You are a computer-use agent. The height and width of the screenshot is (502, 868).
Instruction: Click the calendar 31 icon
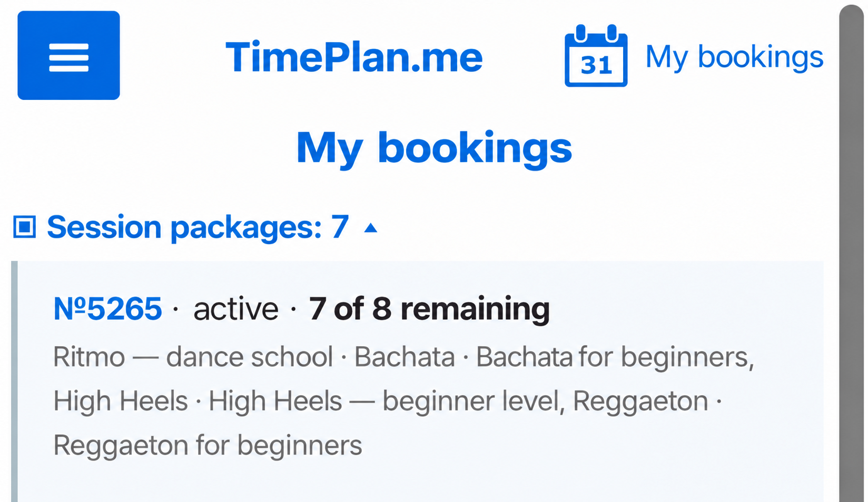(596, 56)
